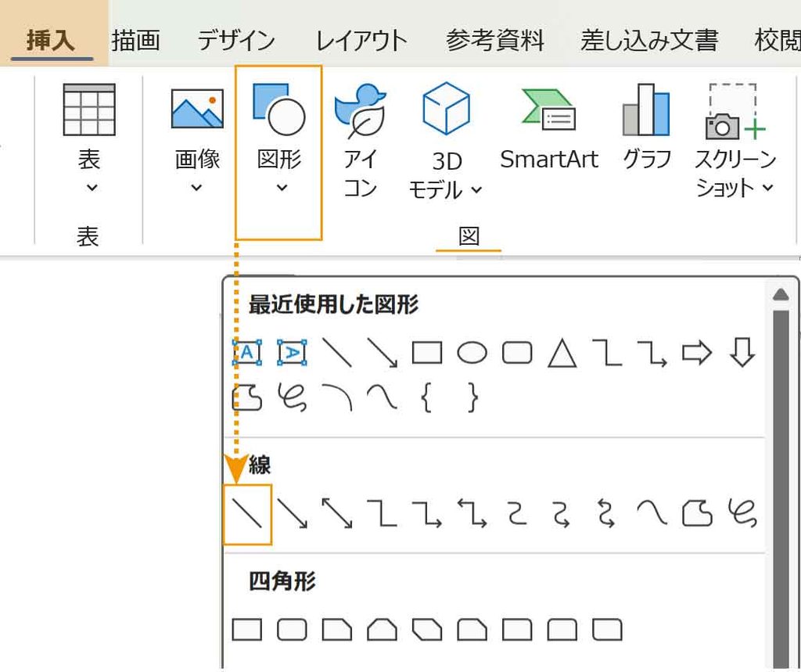
Task: Select curved connector under 線 section
Action: coord(517,513)
